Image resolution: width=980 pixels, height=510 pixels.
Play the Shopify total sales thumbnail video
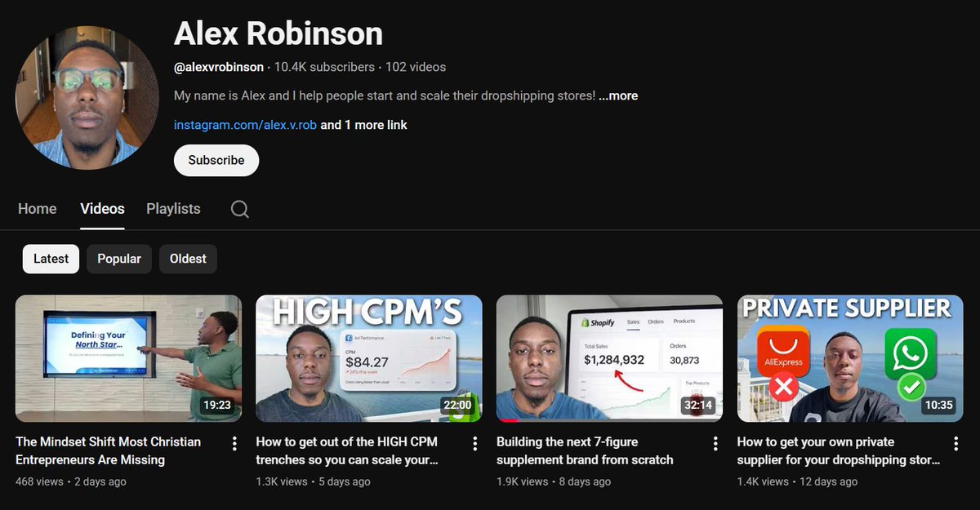coord(609,358)
